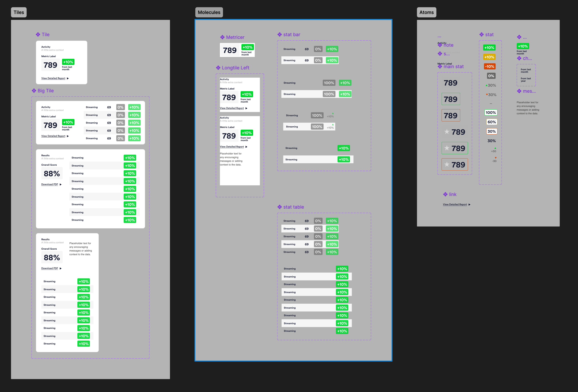Image resolution: width=578 pixels, height=392 pixels.
Task: Click the Big Tile component diamond icon
Action: tap(34, 91)
